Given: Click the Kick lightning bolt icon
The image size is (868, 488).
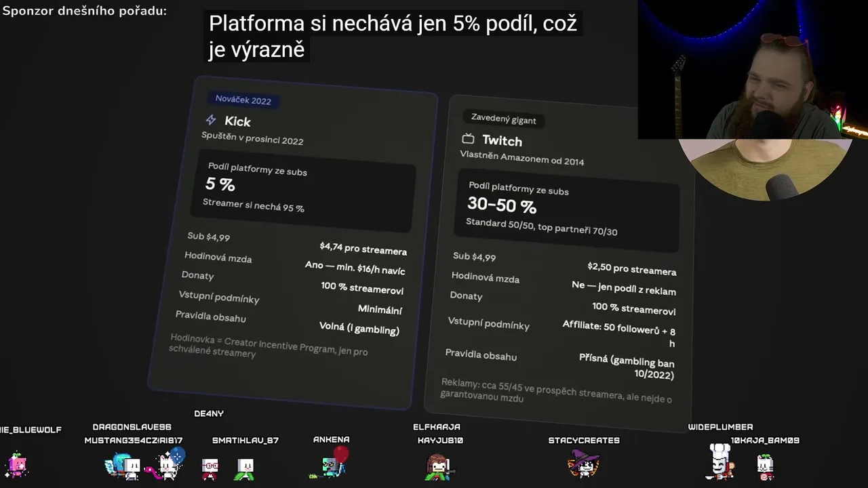Looking at the screenshot, I should tap(211, 120).
